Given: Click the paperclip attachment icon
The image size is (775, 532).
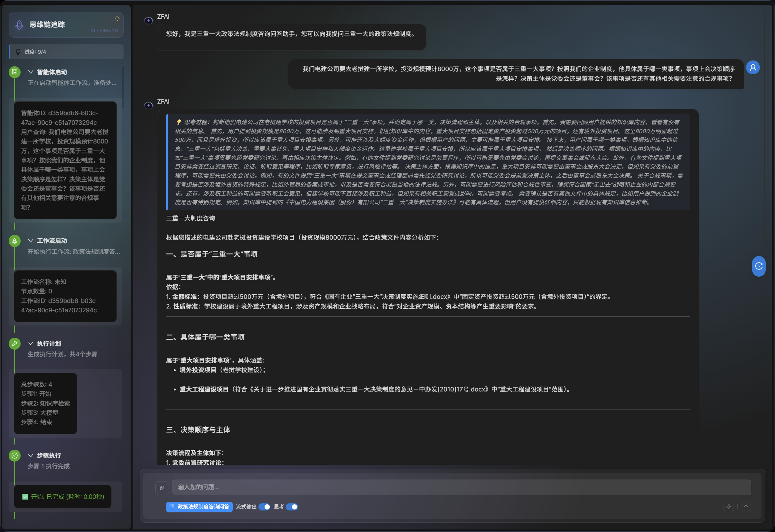Looking at the screenshot, I should tap(162, 488).
